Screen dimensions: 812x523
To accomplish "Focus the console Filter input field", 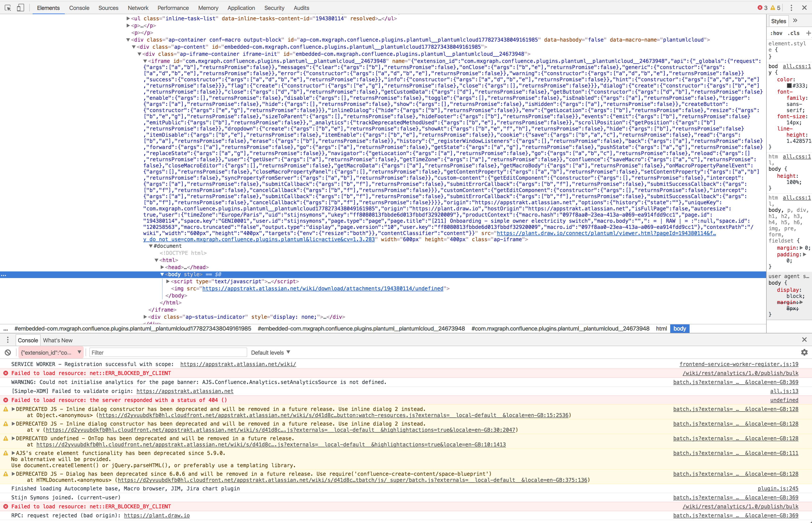I will [x=168, y=353].
